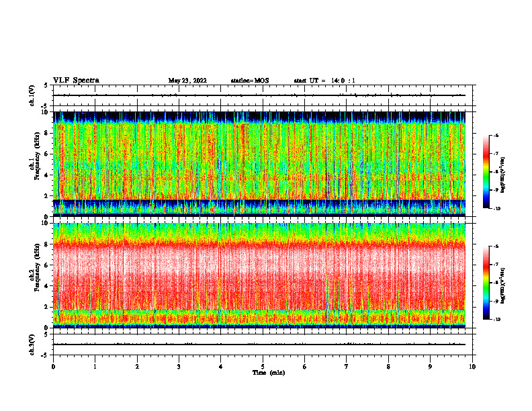
Task: Click time-axis tick label "9"
Action: 430,367
